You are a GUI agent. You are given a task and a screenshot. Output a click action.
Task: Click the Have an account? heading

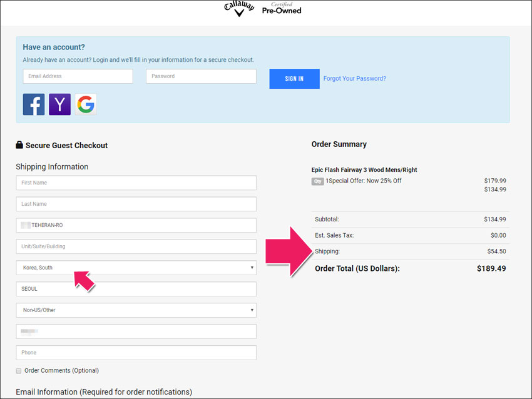point(54,47)
